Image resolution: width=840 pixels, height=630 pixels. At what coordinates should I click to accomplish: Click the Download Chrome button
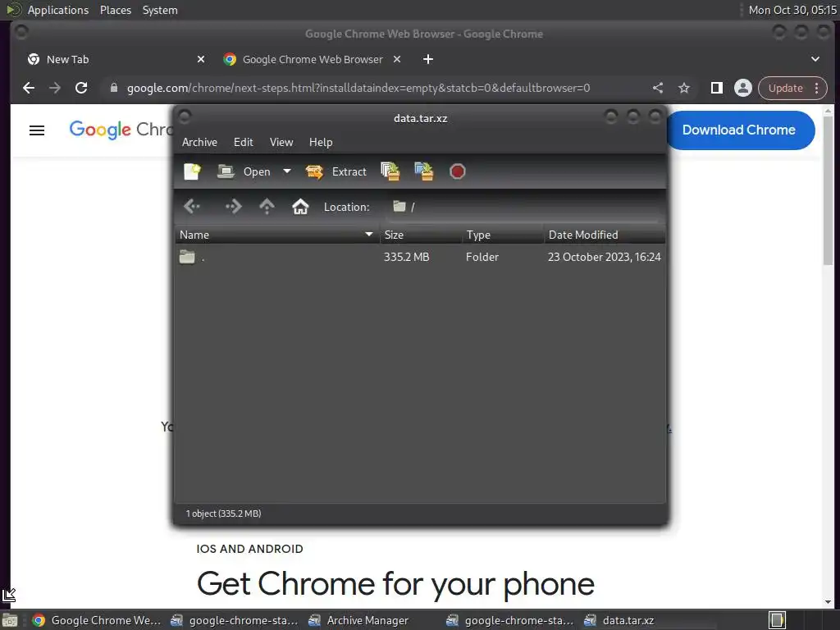740,130
